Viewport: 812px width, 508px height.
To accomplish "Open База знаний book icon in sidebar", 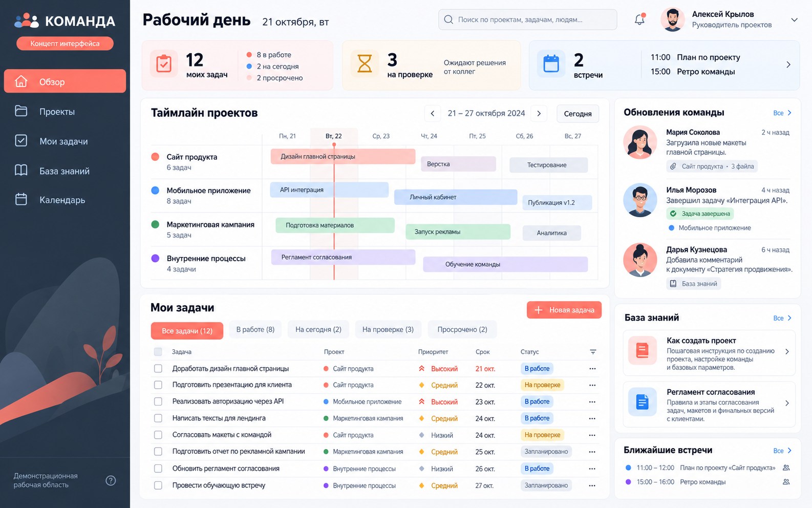I will pos(21,171).
